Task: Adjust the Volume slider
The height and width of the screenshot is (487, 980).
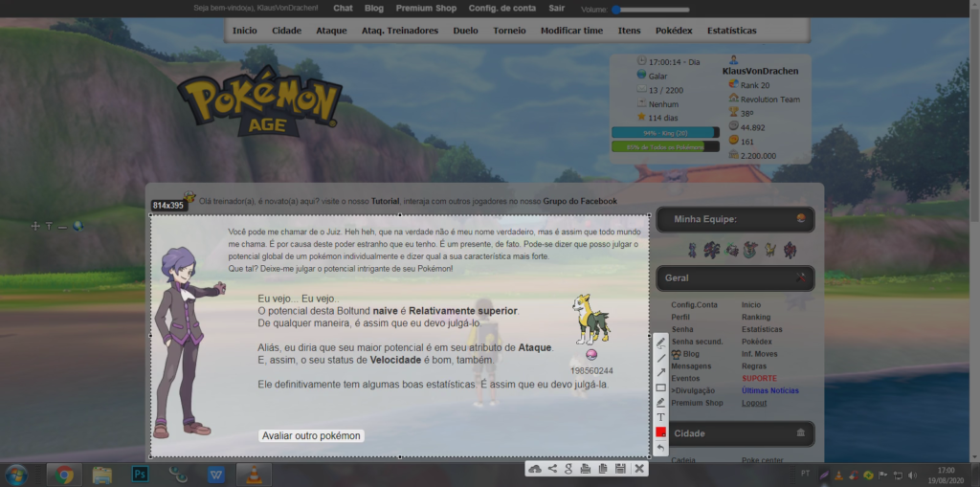Action: (x=651, y=10)
